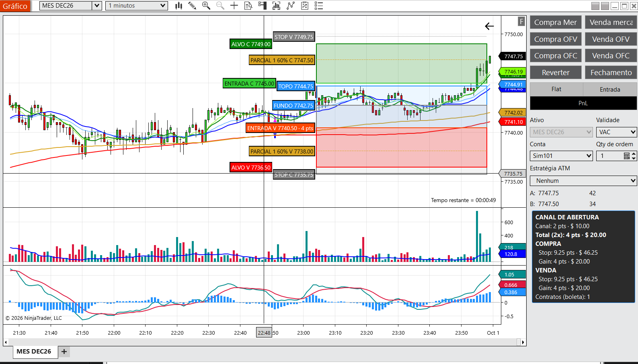Image resolution: width=638 pixels, height=364 pixels.
Task: Click the first gray link square
Action: pos(595,6)
